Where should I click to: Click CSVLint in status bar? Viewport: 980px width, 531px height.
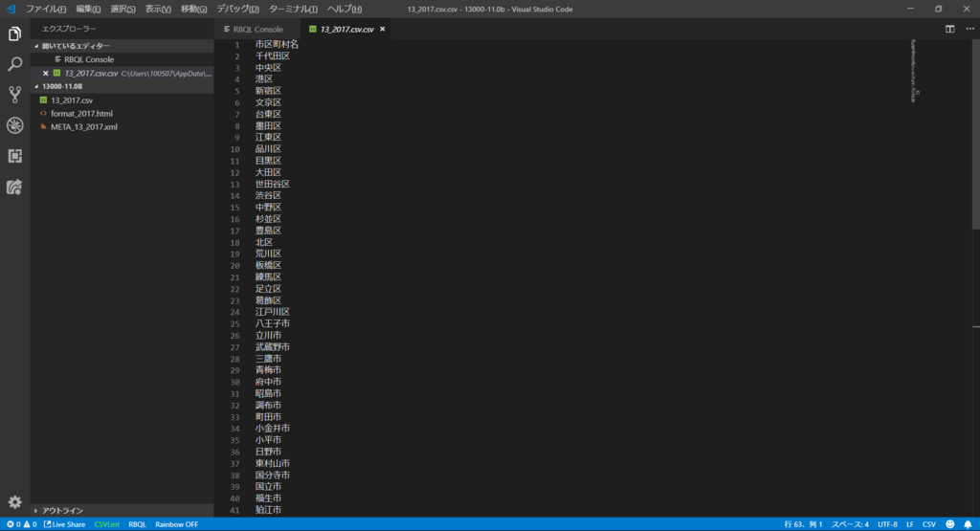107,524
